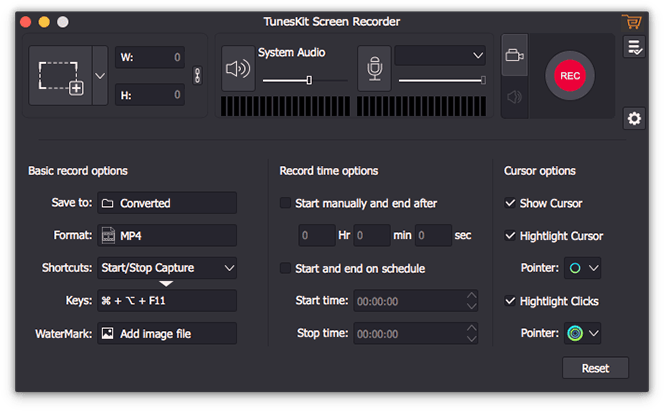This screenshot has width=664, height=411.
Task: Uncheck the Hightlight Cursor checkbox
Action: (x=510, y=235)
